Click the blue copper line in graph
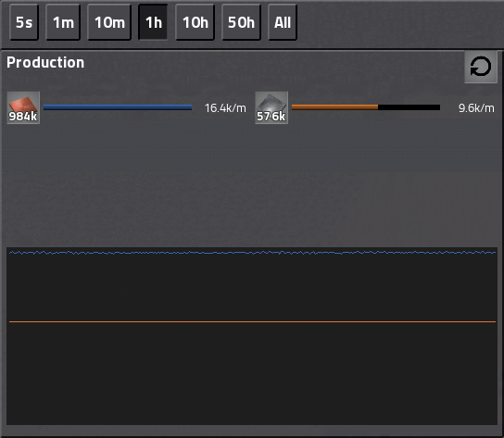The height and width of the screenshot is (438, 504). click(252, 253)
